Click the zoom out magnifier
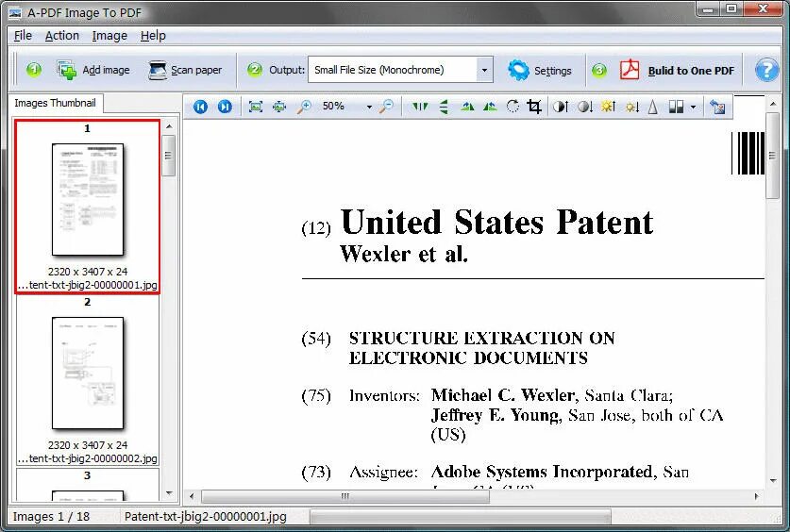 click(386, 107)
